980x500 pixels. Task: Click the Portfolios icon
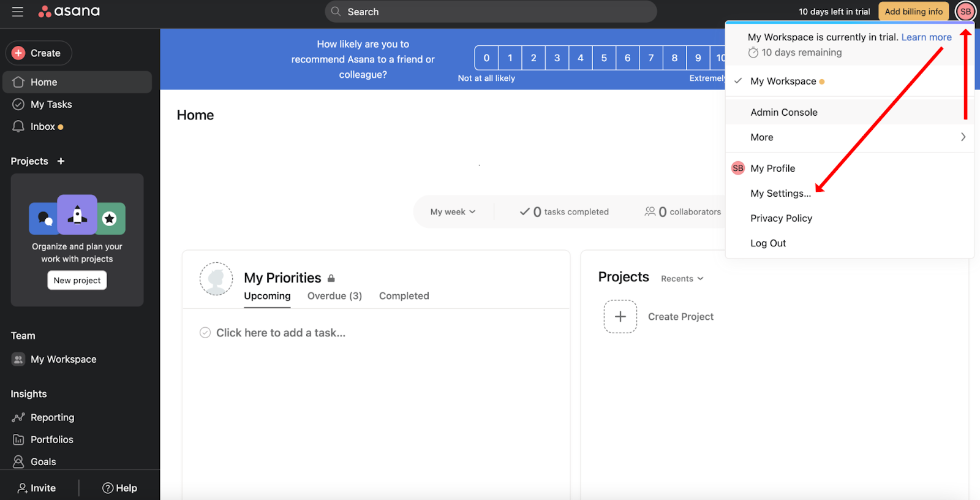coord(18,439)
